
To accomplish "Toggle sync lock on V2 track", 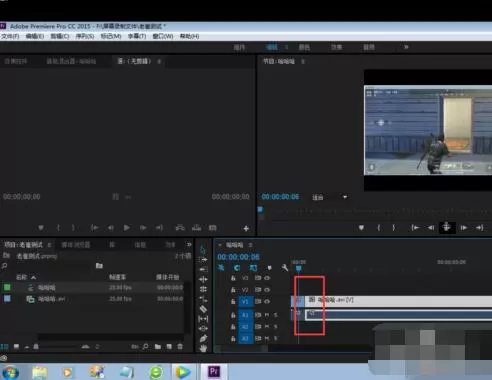I will 258,290.
